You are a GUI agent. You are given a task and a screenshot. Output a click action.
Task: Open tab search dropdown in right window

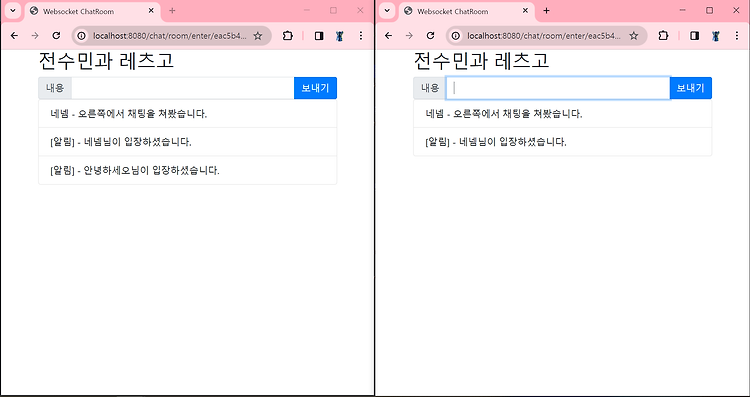(x=387, y=11)
